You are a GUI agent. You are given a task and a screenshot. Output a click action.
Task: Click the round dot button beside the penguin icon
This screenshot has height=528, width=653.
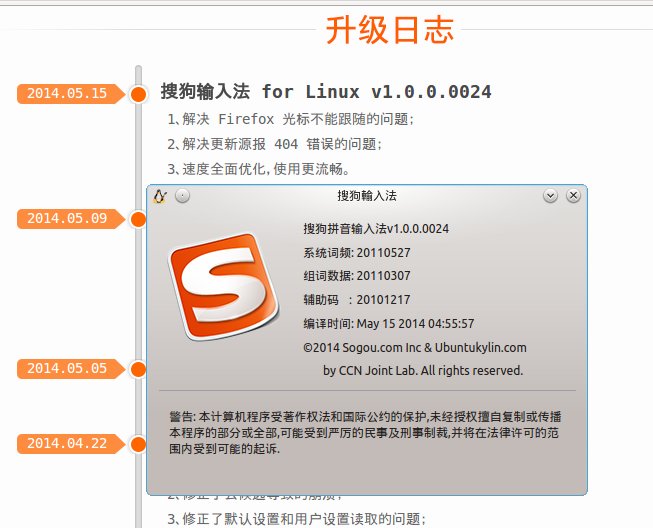(x=182, y=195)
